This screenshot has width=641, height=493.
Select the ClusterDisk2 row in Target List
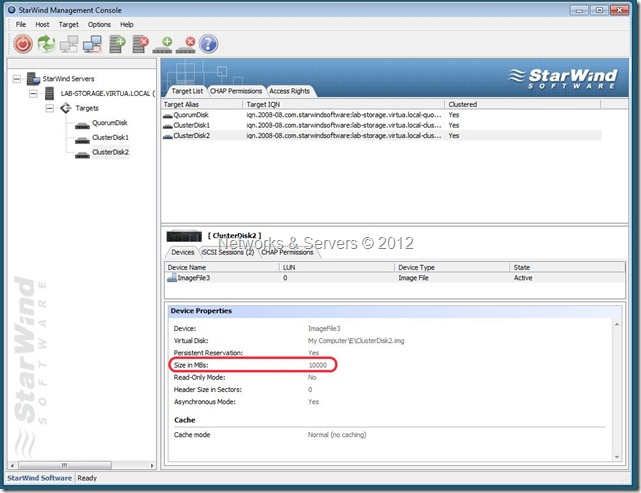click(381, 135)
